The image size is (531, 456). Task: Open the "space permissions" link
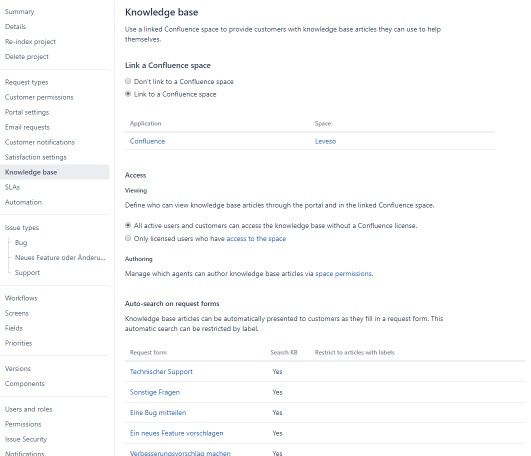coord(343,274)
